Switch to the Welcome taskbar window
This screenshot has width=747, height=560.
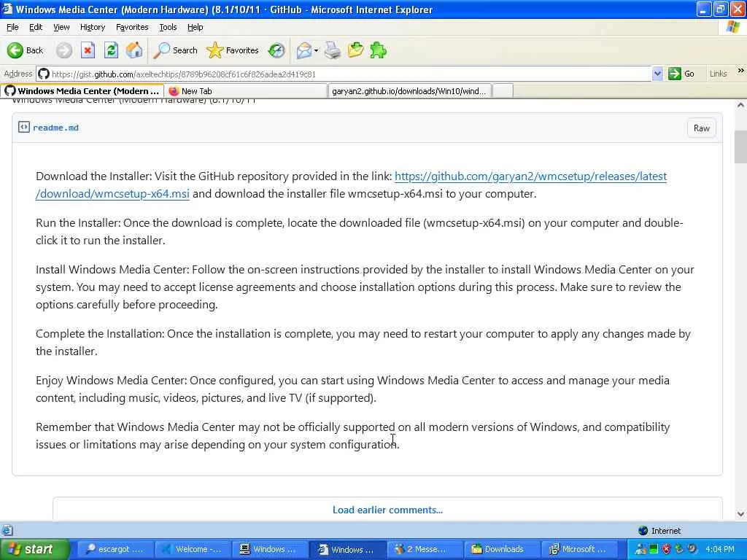193,549
